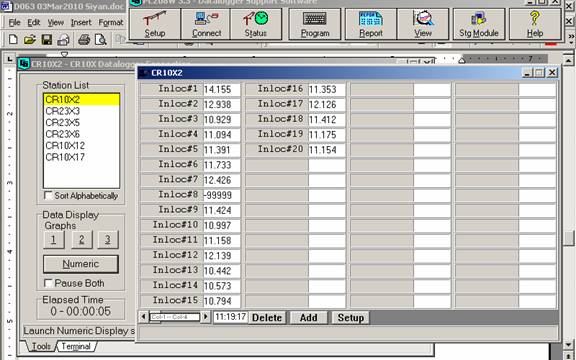The width and height of the screenshot is (576, 360).
Task: Click Inloc#10 value 10.997
Action: click(x=222, y=225)
